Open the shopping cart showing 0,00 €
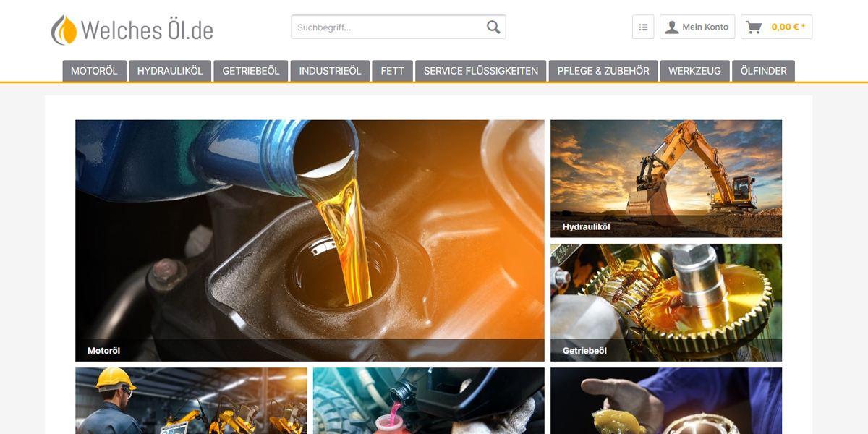 776,27
